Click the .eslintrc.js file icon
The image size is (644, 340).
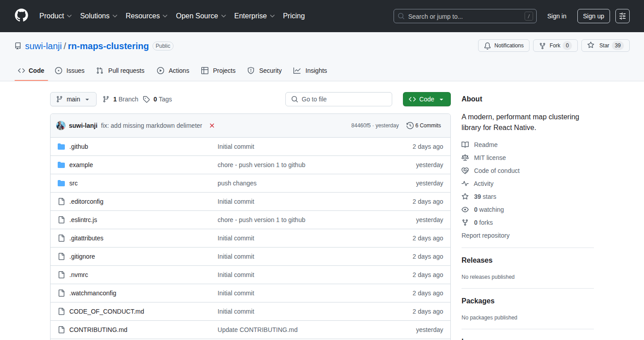(61, 220)
